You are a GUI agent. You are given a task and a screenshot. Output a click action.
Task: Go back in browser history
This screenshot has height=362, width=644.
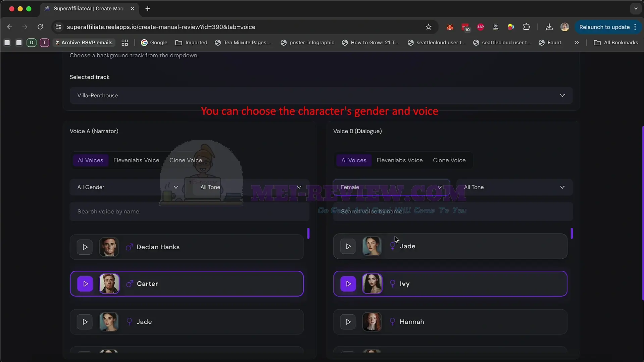click(x=9, y=27)
